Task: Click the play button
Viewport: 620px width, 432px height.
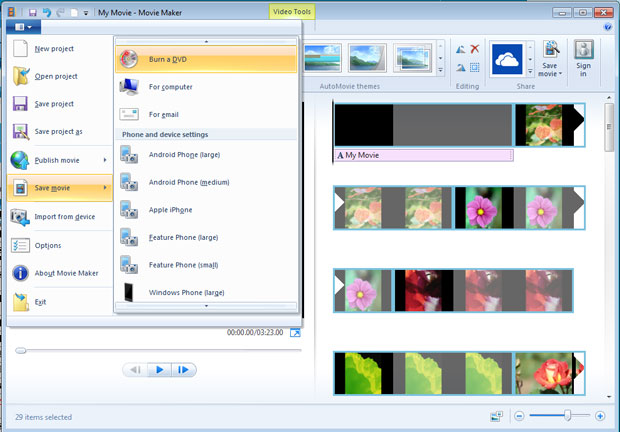Action: 159,370
